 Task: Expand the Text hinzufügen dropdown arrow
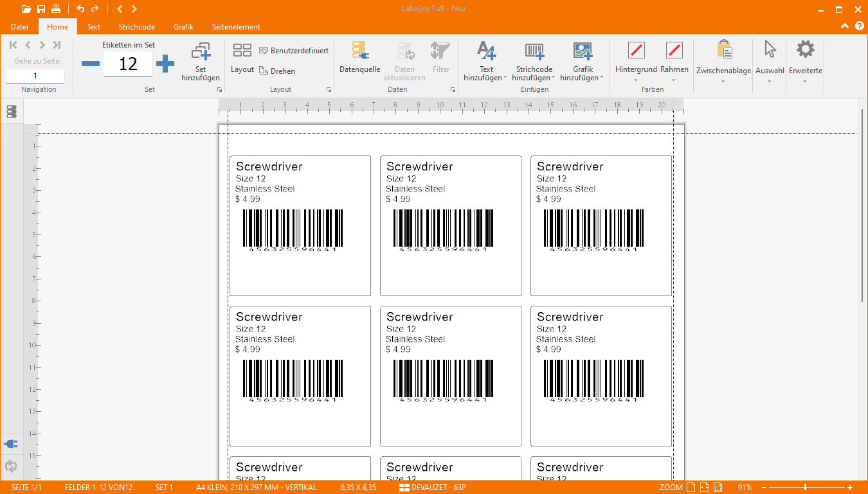click(505, 78)
